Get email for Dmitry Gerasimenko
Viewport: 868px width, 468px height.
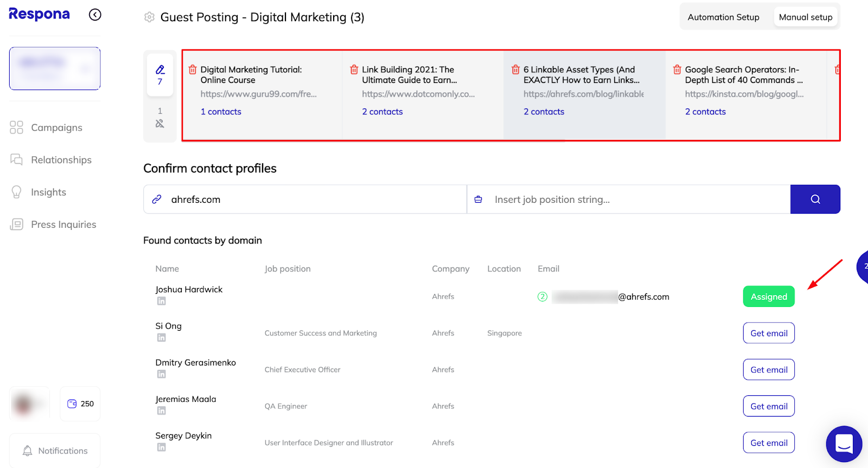tap(769, 369)
